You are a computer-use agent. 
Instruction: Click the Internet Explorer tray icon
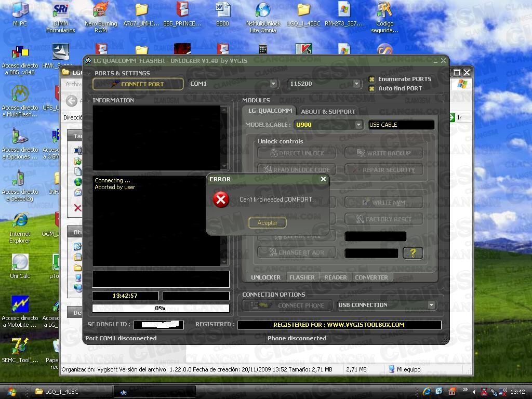(427, 392)
